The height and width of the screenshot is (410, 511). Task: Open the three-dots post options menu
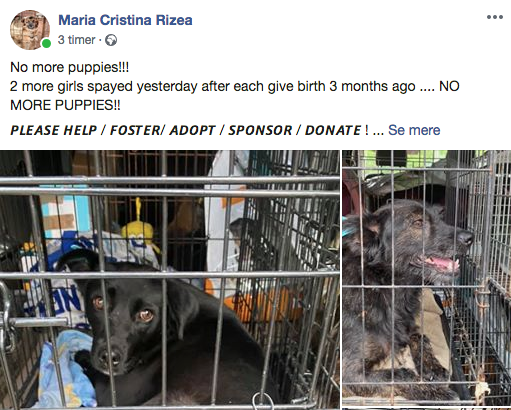coord(495,17)
